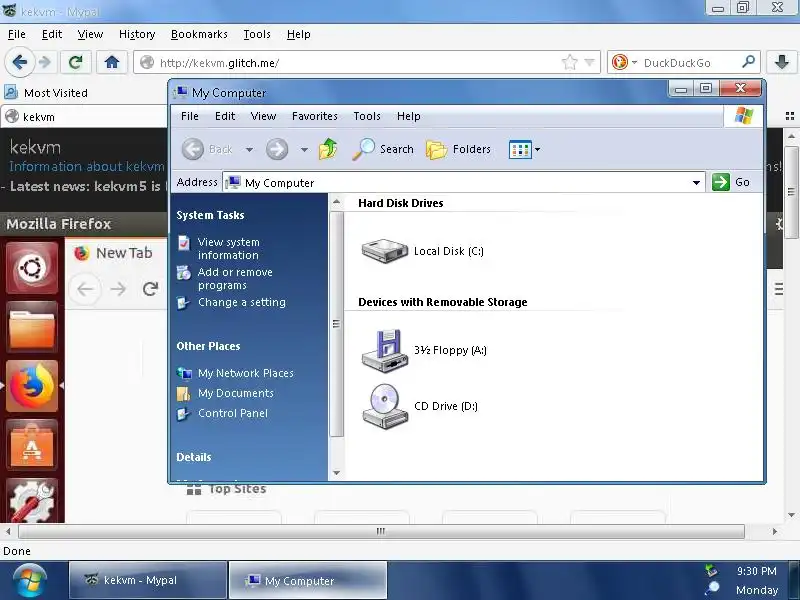Click the search magnifier in DuckDuckGo box
This screenshot has width=800, height=600.
coord(748,62)
